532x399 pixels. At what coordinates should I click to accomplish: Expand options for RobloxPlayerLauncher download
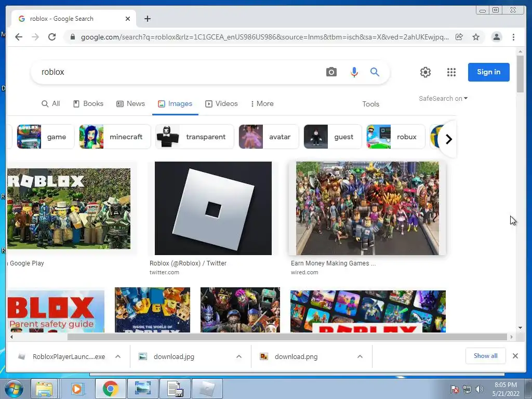click(118, 356)
